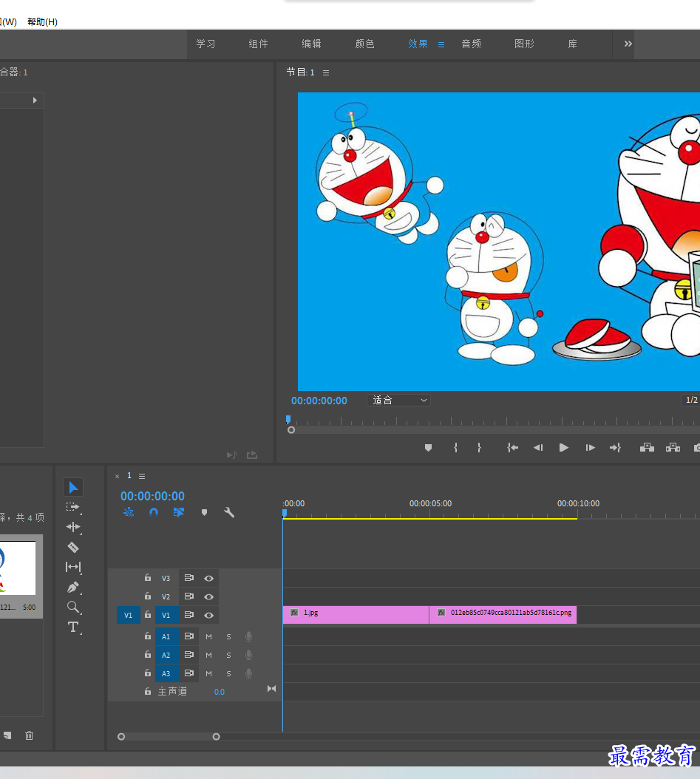
Task: Click the A1 track target button
Action: click(166, 636)
